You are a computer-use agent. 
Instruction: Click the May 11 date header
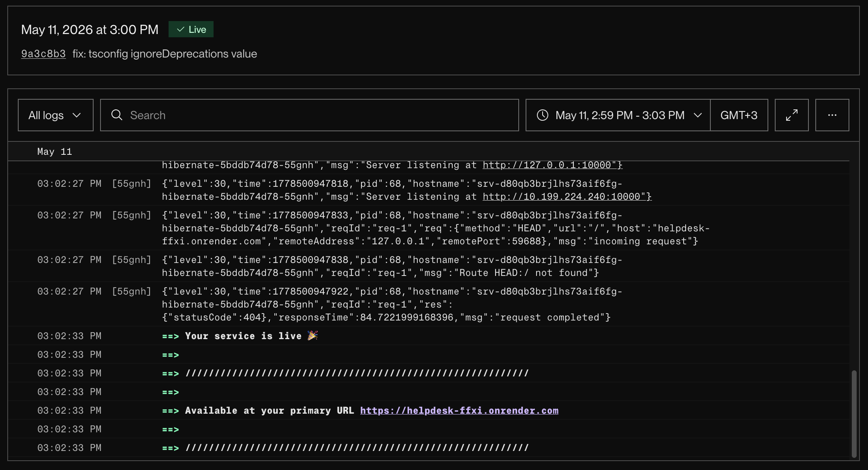[x=55, y=152]
